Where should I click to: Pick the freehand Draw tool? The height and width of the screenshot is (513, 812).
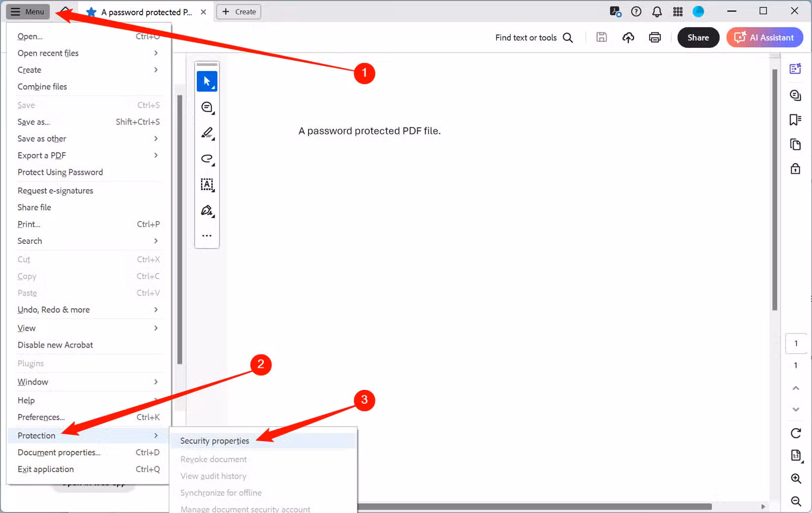point(207,159)
